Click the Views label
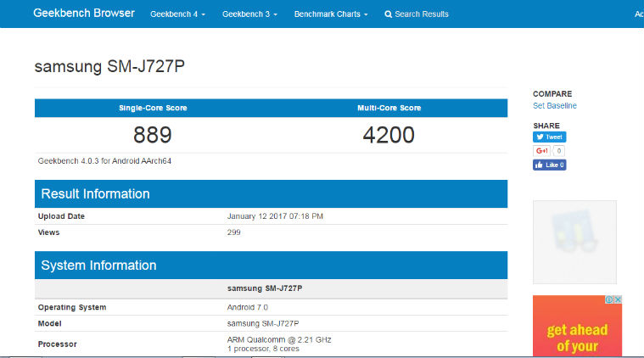This screenshot has height=358, width=644. pos(48,232)
